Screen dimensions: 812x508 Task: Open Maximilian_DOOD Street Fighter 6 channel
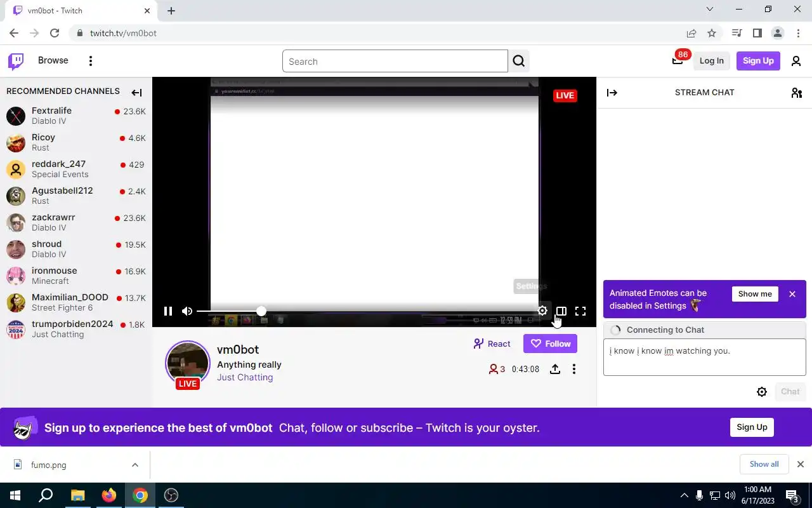coord(76,302)
